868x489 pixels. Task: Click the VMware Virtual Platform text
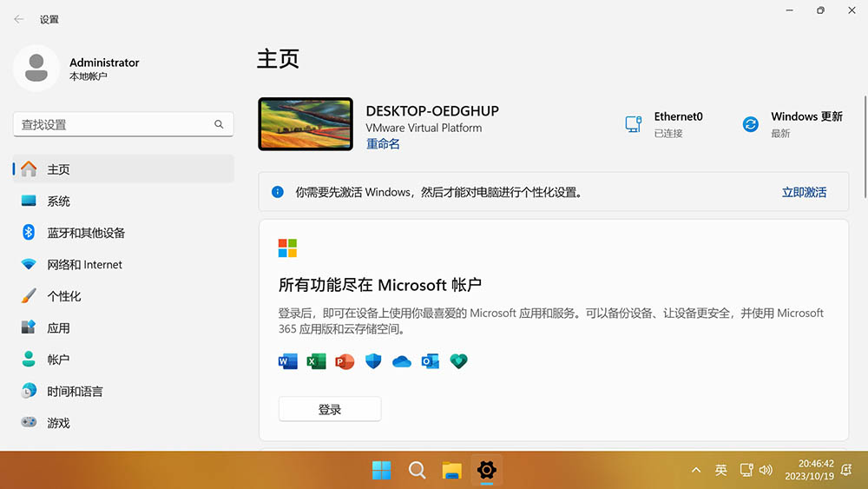pyautogui.click(x=424, y=128)
